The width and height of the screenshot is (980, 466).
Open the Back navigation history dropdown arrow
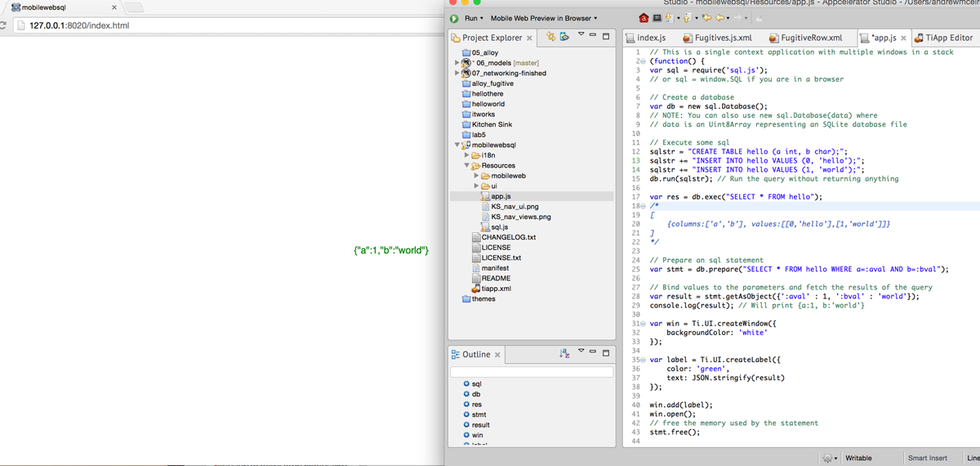[728, 18]
